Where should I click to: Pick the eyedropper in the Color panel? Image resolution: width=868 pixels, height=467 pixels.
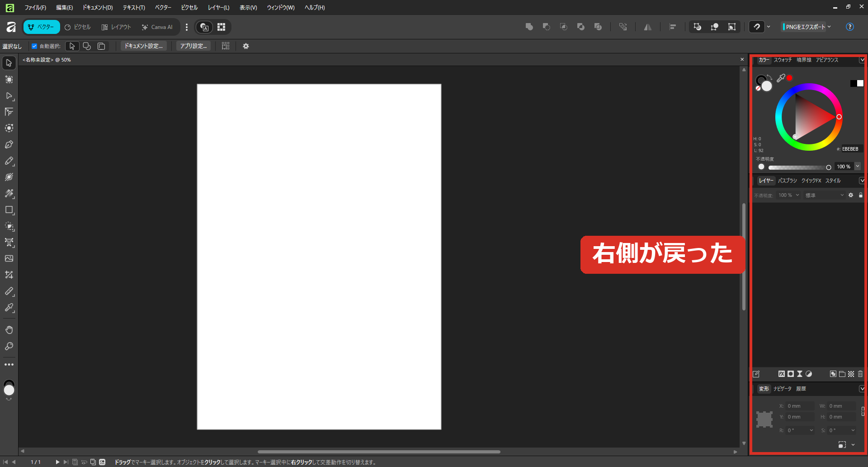[x=781, y=78]
